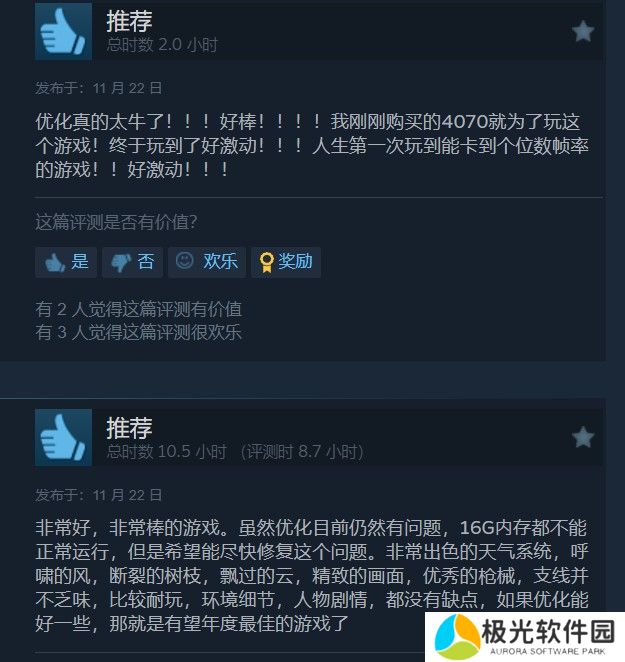Click the 总时数 2.0 小时 playtime text
Screen dimensions: 625x662
click(x=162, y=45)
